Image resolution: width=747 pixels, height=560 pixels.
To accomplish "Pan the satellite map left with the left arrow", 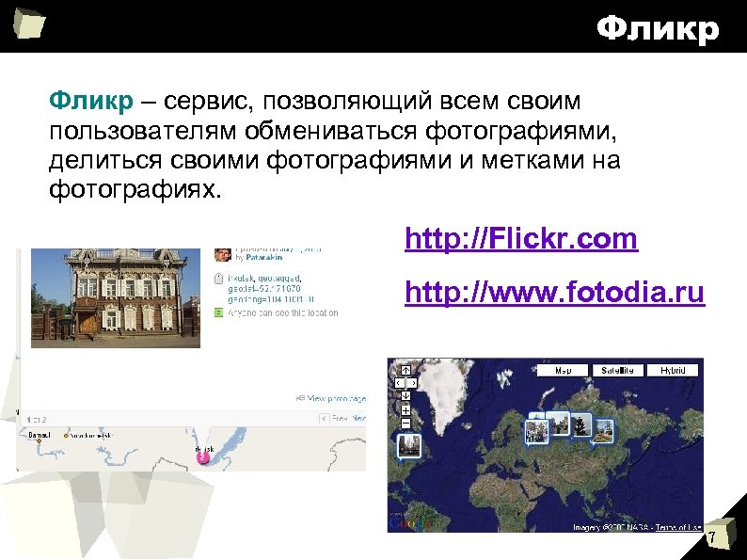I will click(x=400, y=383).
